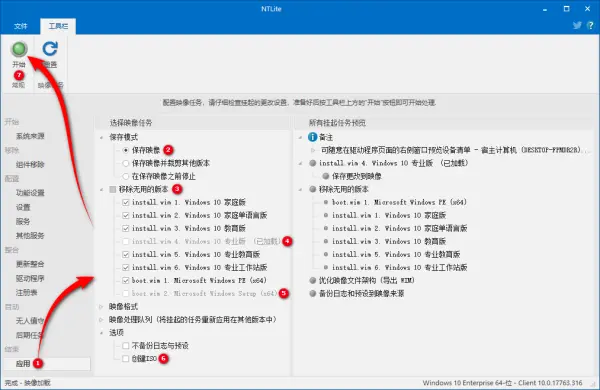600x390 pixels.
Task: Uncheck install.wim 1 Windows 10 家庭版
Action: [126, 202]
